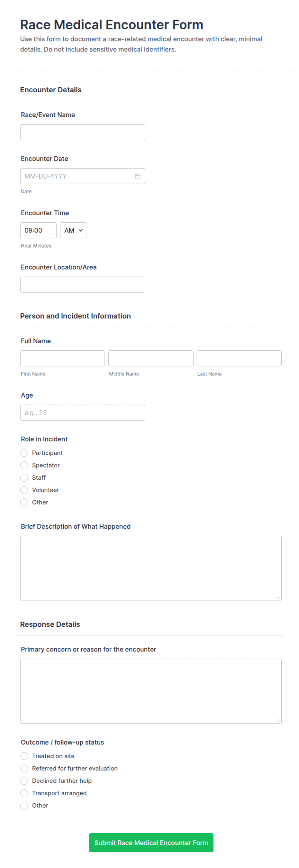Image resolution: width=299 pixels, height=868 pixels.
Task: Click the Encounter Location/Area text box
Action: [83, 285]
